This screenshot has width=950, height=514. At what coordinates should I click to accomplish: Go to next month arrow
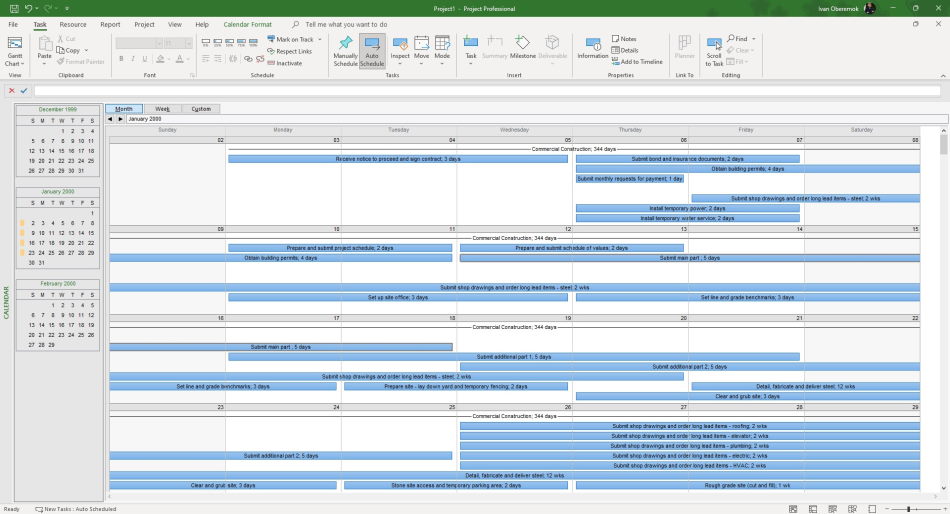121,119
